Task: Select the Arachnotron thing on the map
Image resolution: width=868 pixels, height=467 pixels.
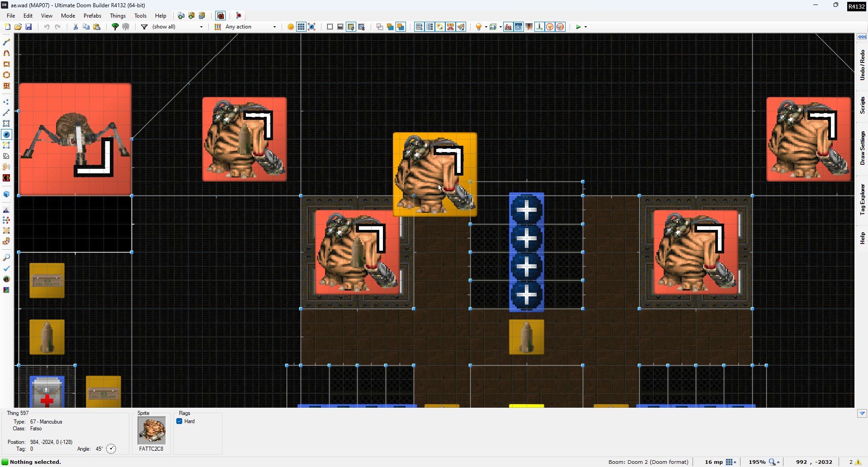Action: pos(75,139)
